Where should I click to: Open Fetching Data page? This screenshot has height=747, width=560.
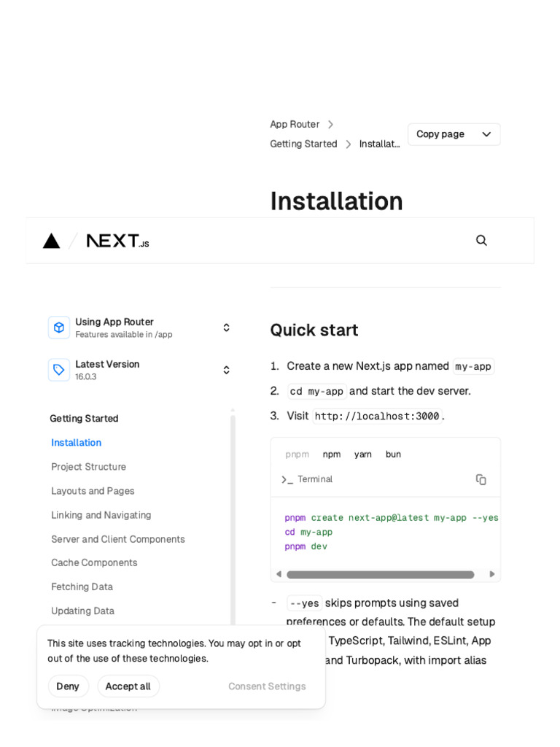(x=82, y=587)
